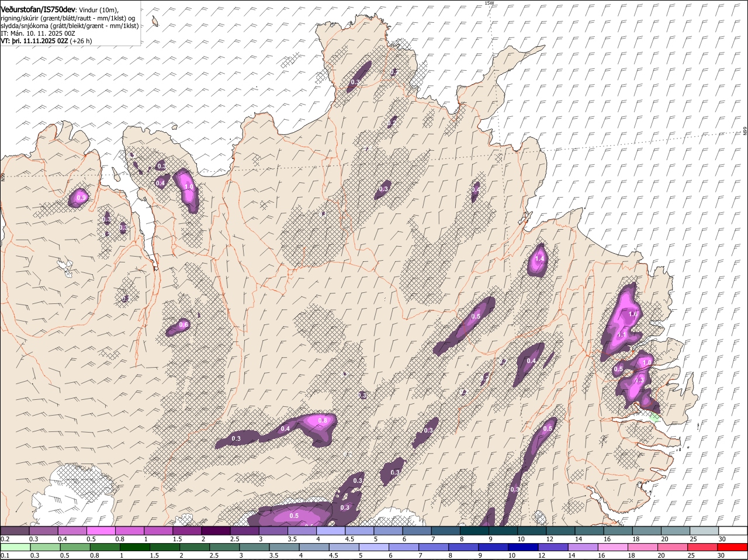Select the 'VT: þri. 11.11.2025 02Z' valid time
Image resolution: width=748 pixels, height=560 pixels.
[34, 41]
